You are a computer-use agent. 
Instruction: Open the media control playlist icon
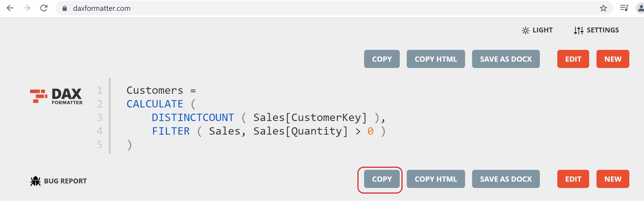click(x=624, y=8)
